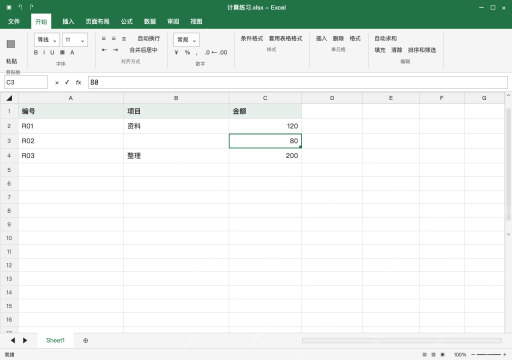Open the font name dropdown 等线
The image size is (512, 360).
coord(47,40)
